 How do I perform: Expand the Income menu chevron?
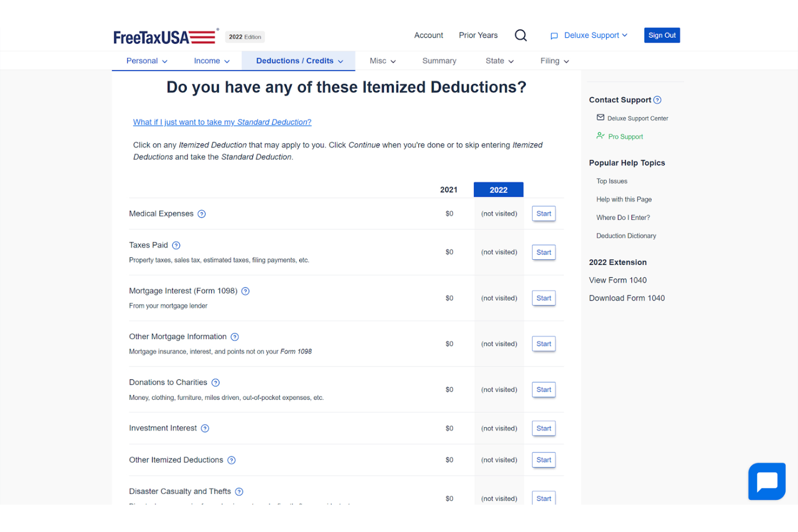227,61
